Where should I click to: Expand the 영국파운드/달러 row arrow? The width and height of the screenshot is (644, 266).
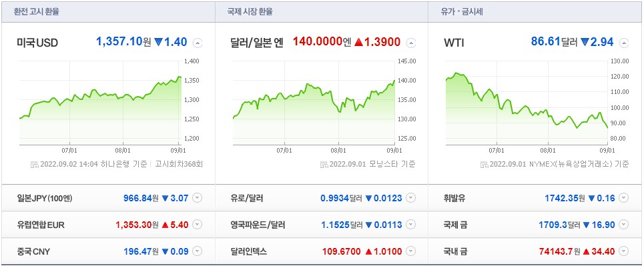tap(411, 225)
